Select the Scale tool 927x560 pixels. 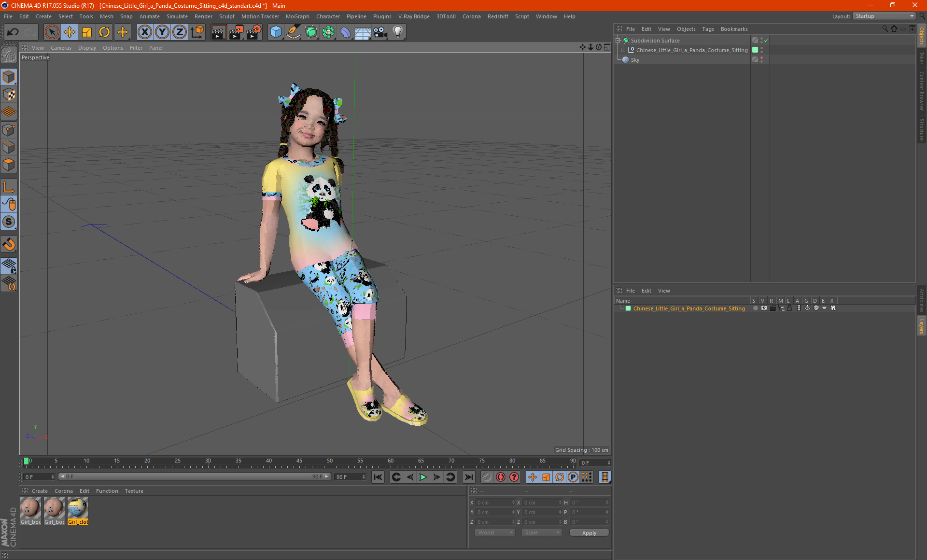[87, 32]
